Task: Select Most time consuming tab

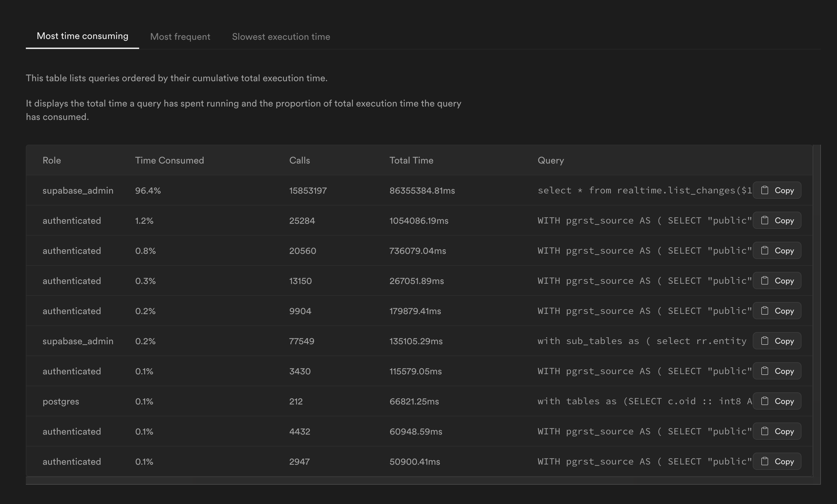Action: click(x=82, y=36)
